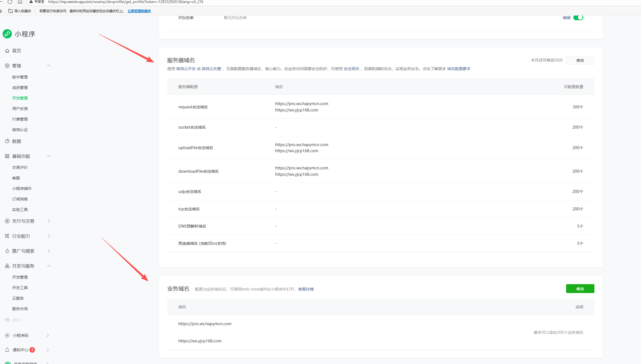Click the 基础功能 grid icon
The image size is (641, 364).
click(7, 156)
